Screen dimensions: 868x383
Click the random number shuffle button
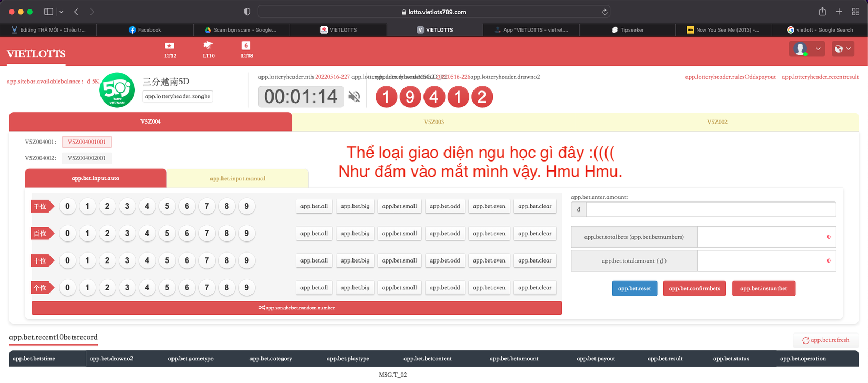(x=297, y=308)
